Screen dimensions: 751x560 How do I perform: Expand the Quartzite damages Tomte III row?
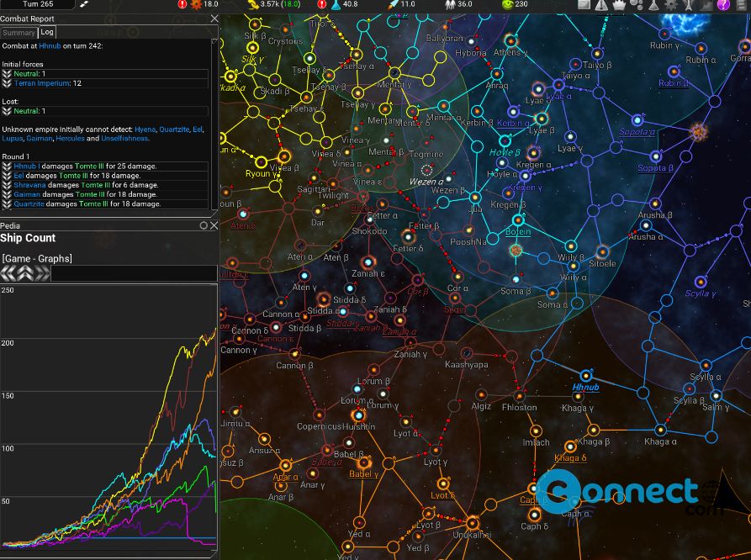pyautogui.click(x=105, y=203)
